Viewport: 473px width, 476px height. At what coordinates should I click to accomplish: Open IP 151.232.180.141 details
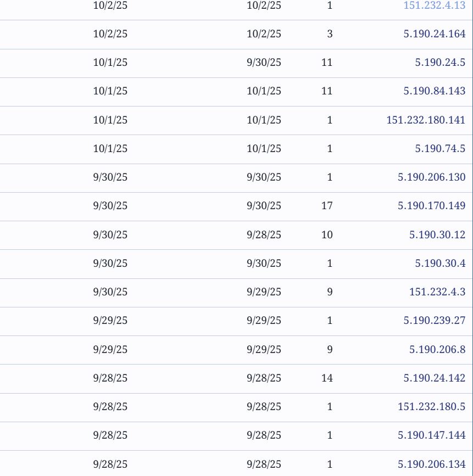[x=426, y=120]
